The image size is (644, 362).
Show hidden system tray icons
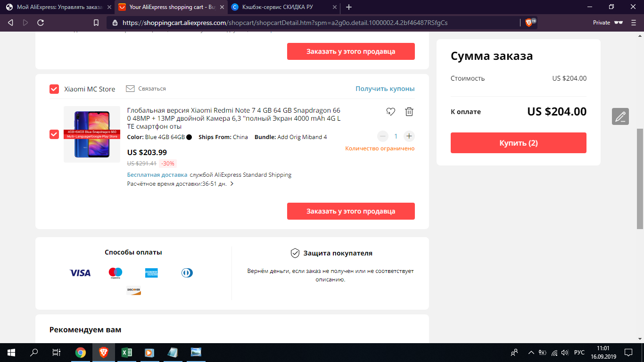pos(531,352)
